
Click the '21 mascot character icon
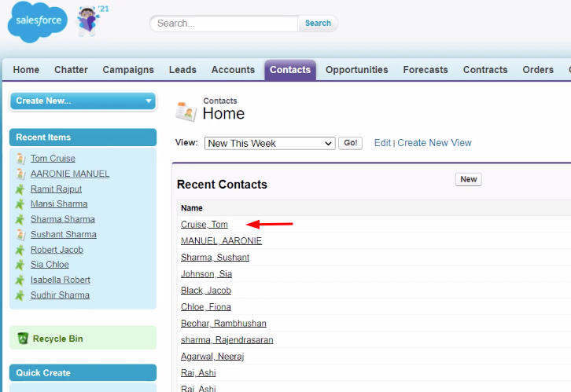89,20
